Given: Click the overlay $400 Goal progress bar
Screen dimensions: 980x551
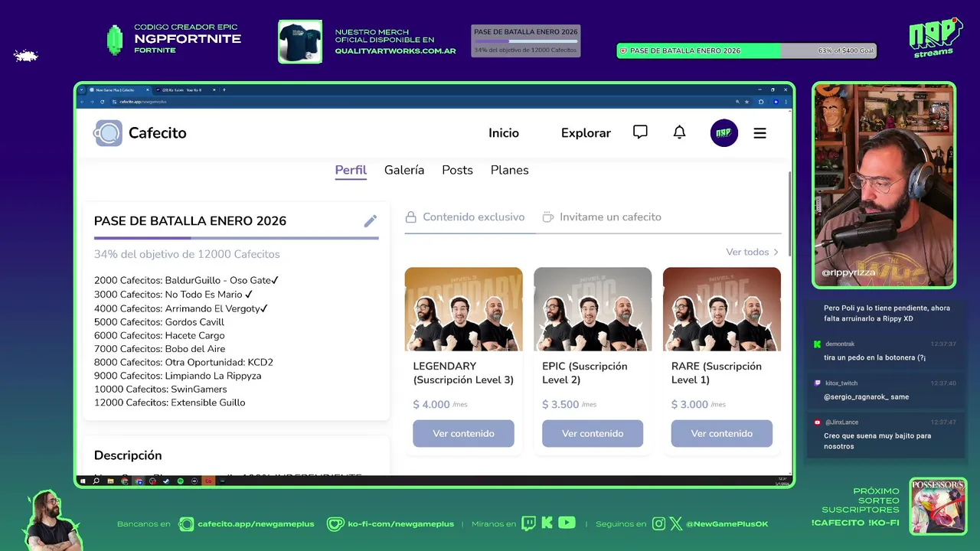Looking at the screenshot, I should (746, 51).
